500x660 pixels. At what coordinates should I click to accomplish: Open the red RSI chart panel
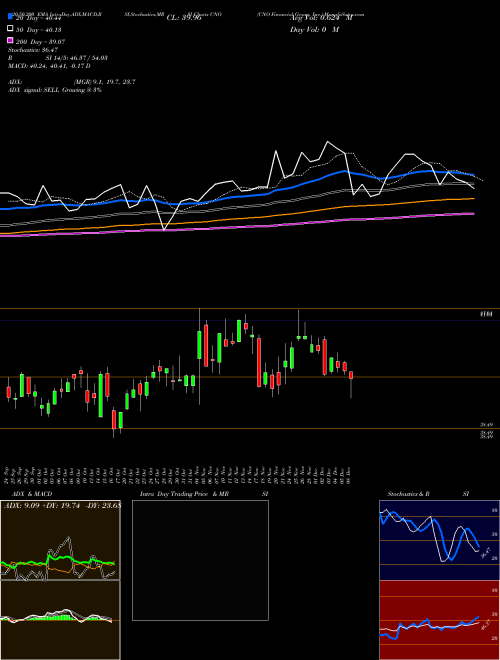tap(439, 620)
